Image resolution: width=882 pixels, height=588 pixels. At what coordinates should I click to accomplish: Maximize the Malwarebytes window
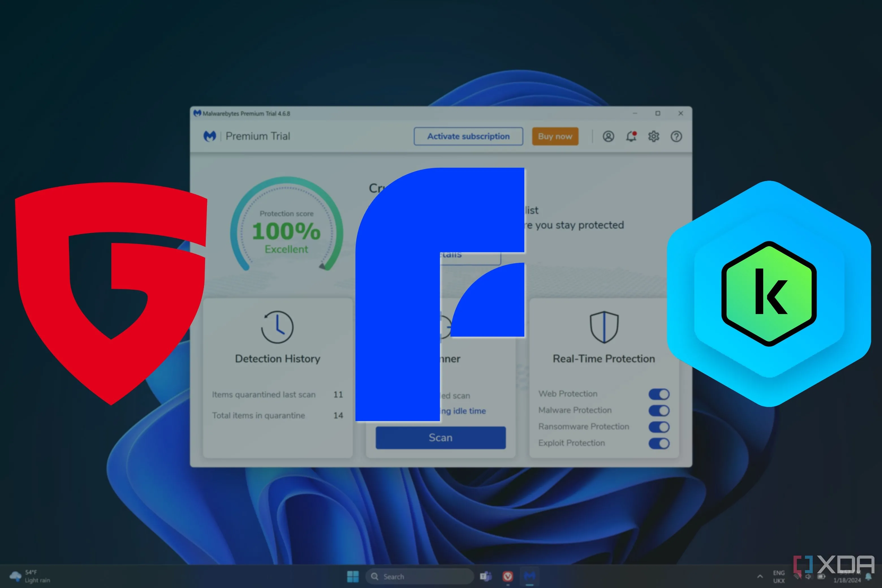[x=657, y=113]
